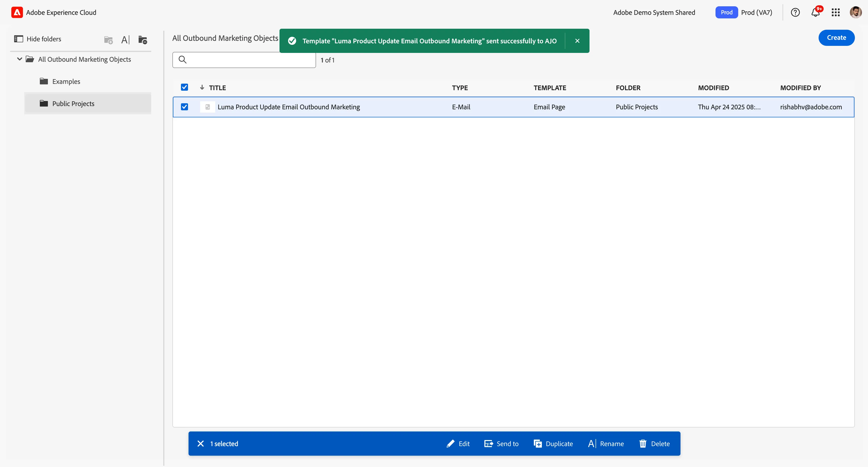Viewport: 868px width, 467px height.
Task: Open the user profile avatar
Action: pos(856,12)
